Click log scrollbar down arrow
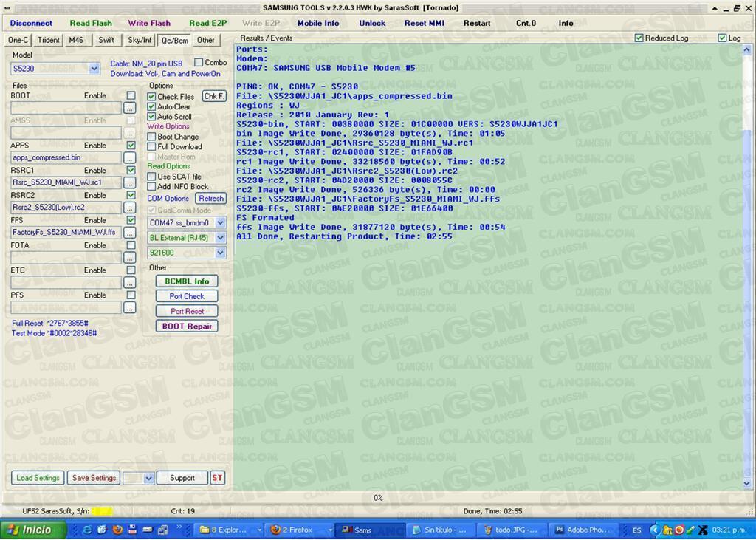The image size is (756, 540). pos(746,483)
